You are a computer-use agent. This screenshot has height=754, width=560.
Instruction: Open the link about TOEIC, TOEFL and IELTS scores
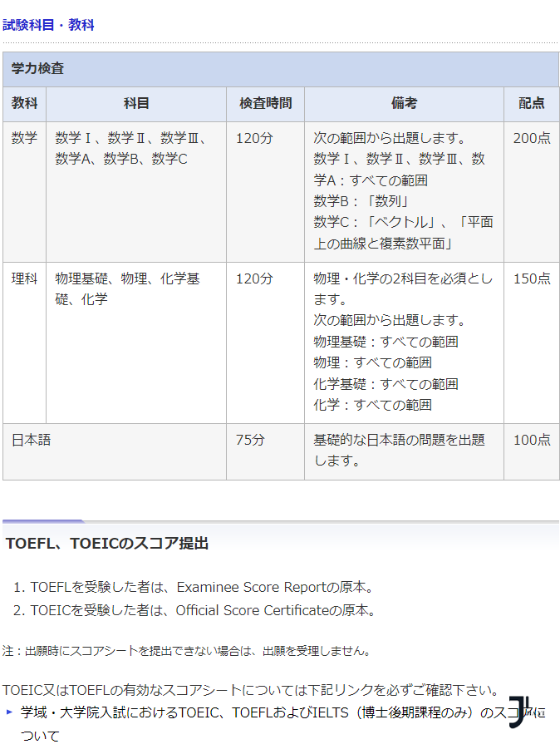[282, 724]
